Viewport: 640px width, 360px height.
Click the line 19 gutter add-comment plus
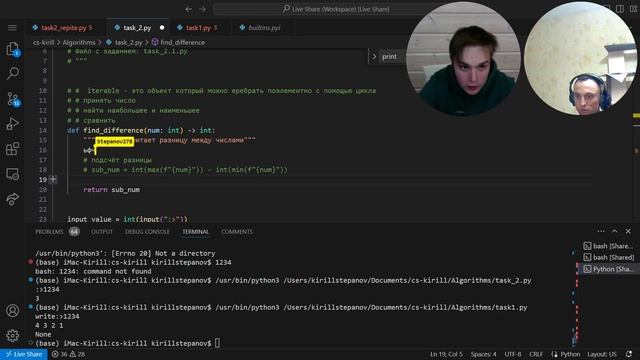pyautogui.click(x=53, y=180)
